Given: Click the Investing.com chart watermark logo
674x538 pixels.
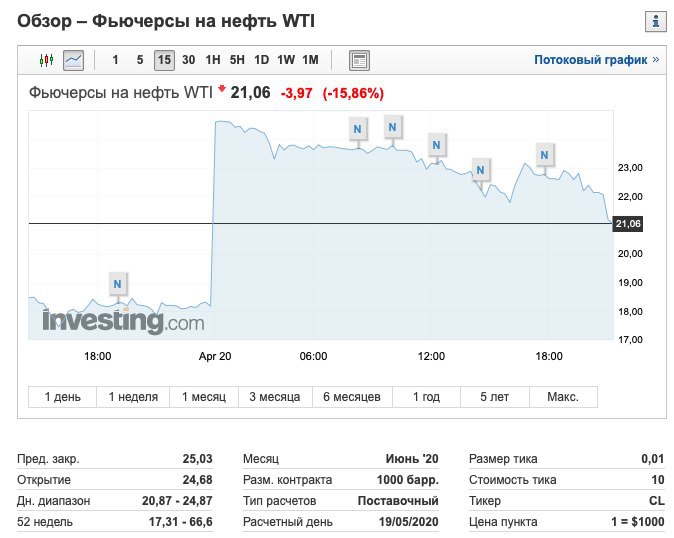Looking at the screenshot, I should (x=123, y=322).
